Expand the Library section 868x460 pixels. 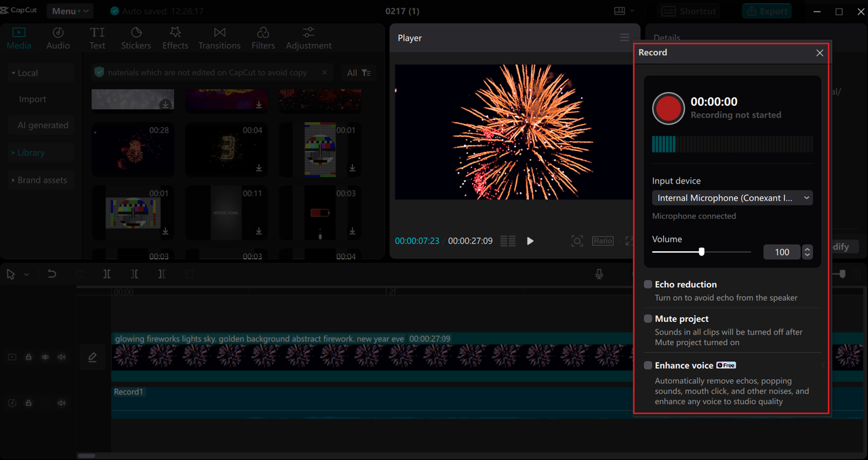tap(41, 152)
